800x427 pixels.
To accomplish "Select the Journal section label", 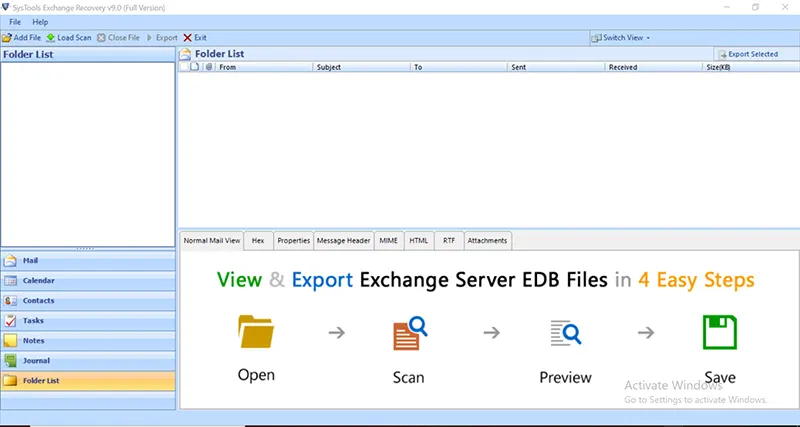I will point(36,361).
